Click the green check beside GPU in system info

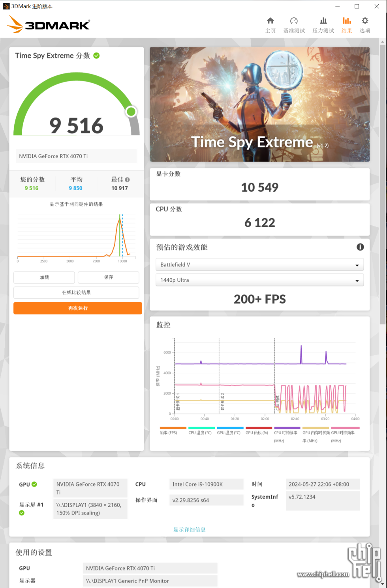[34, 484]
